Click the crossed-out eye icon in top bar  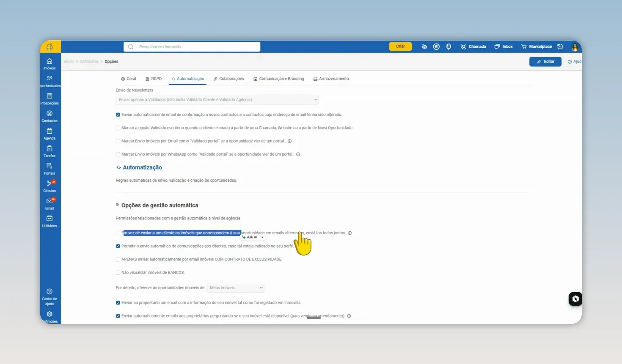pyautogui.click(x=424, y=47)
